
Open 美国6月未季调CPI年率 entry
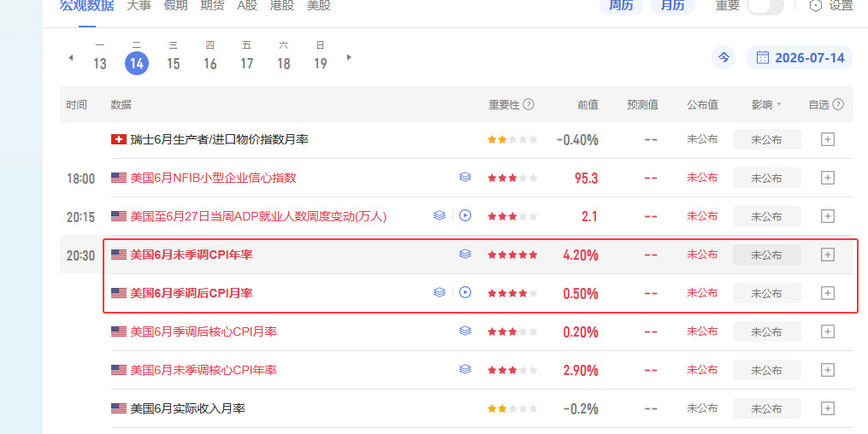point(192,255)
